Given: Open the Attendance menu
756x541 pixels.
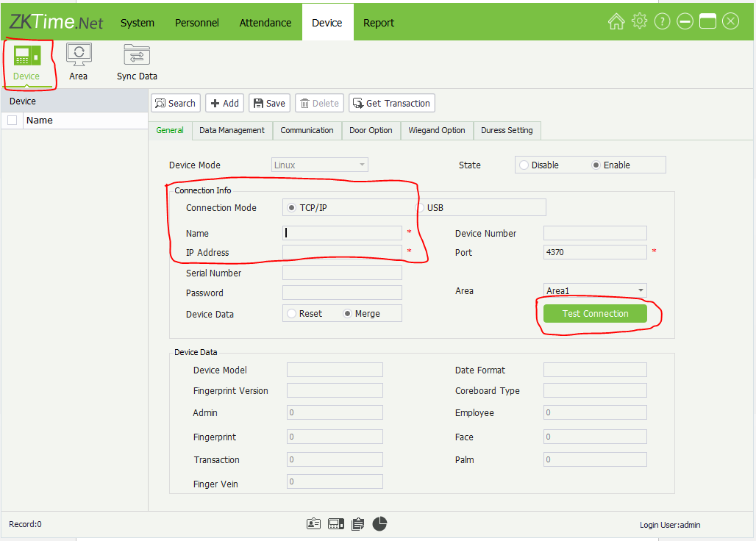Looking at the screenshot, I should pyautogui.click(x=265, y=23).
